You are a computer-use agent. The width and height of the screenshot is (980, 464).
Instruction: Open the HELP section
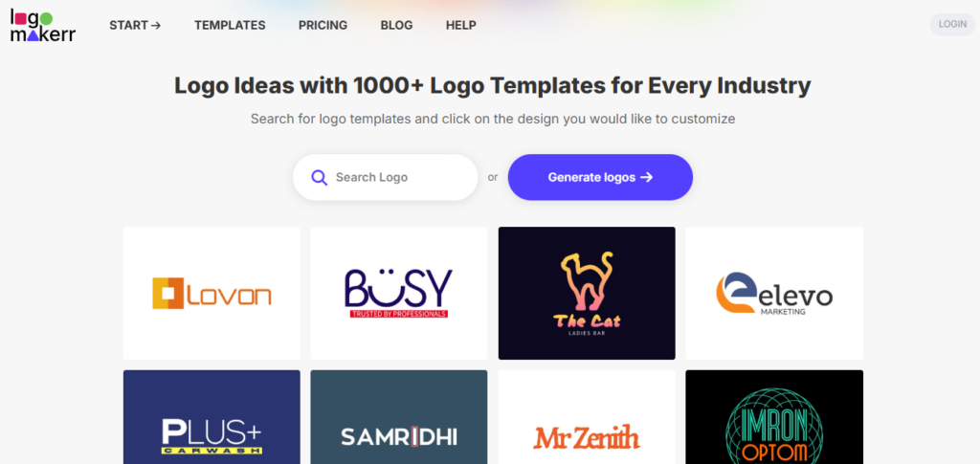tap(461, 26)
